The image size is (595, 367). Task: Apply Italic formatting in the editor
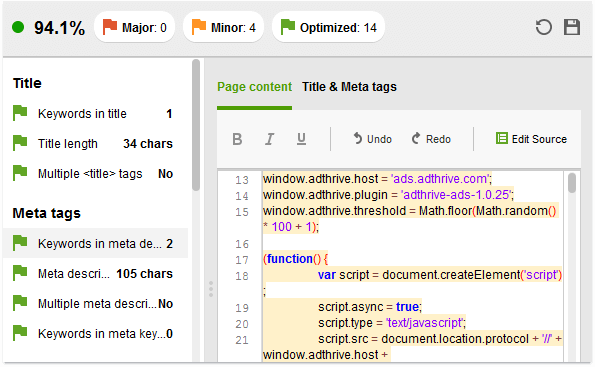pyautogui.click(x=269, y=139)
